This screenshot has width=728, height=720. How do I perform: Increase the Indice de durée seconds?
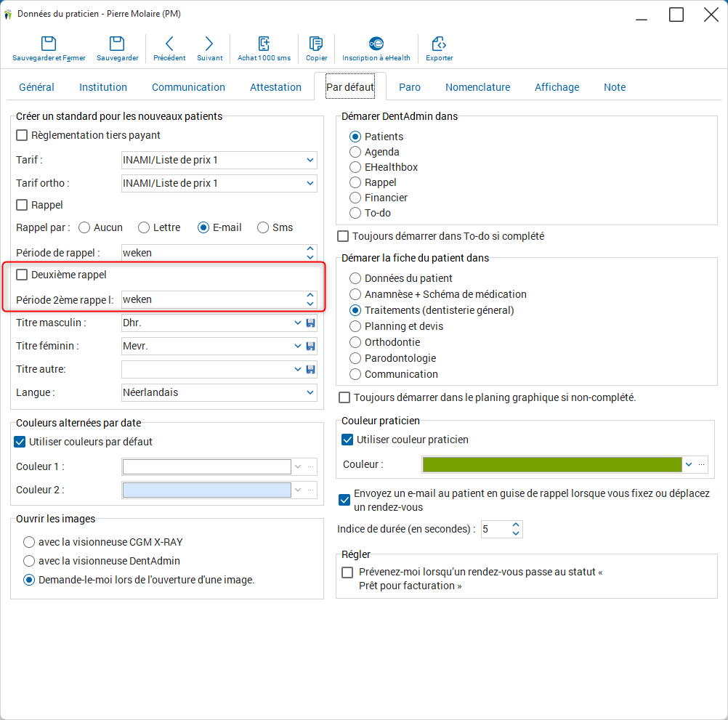515,525
